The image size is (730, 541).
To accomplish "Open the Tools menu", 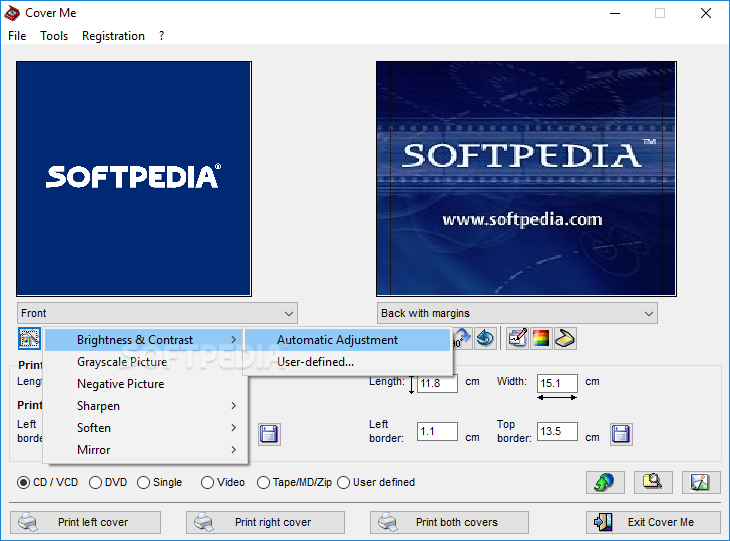I will coord(54,36).
